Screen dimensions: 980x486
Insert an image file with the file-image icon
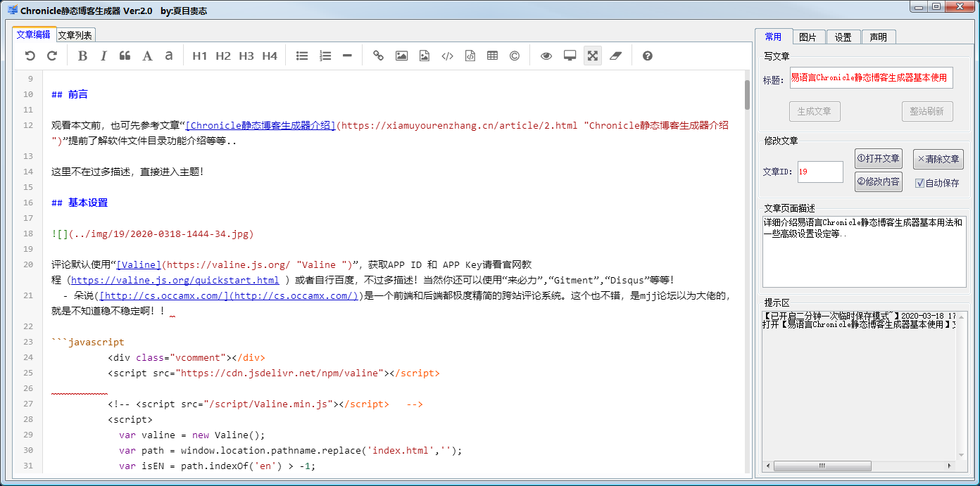click(x=425, y=56)
